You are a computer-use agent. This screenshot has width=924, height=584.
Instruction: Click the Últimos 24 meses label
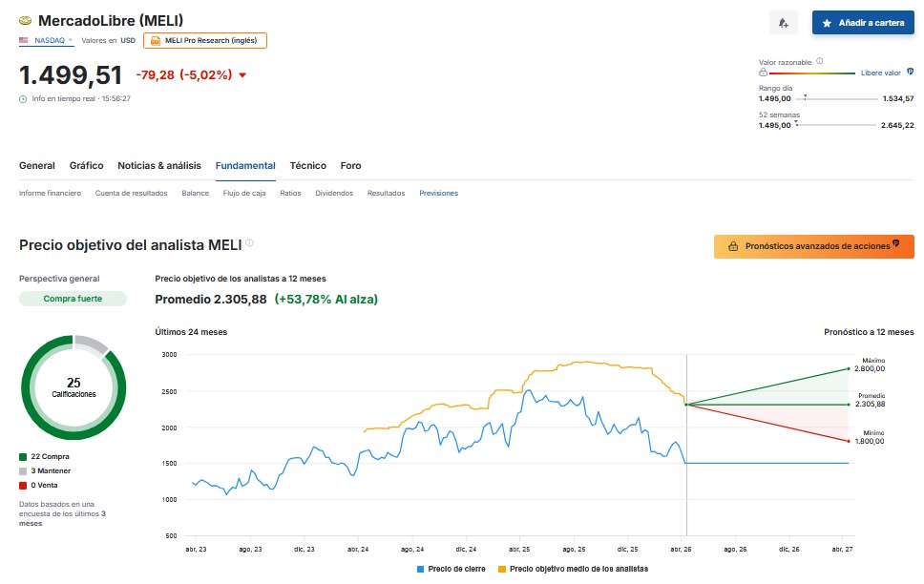(191, 332)
